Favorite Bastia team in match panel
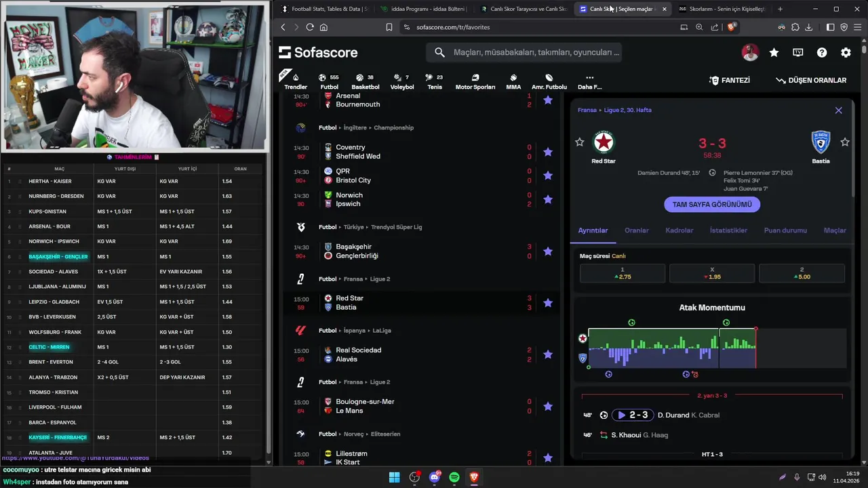 pos(845,142)
